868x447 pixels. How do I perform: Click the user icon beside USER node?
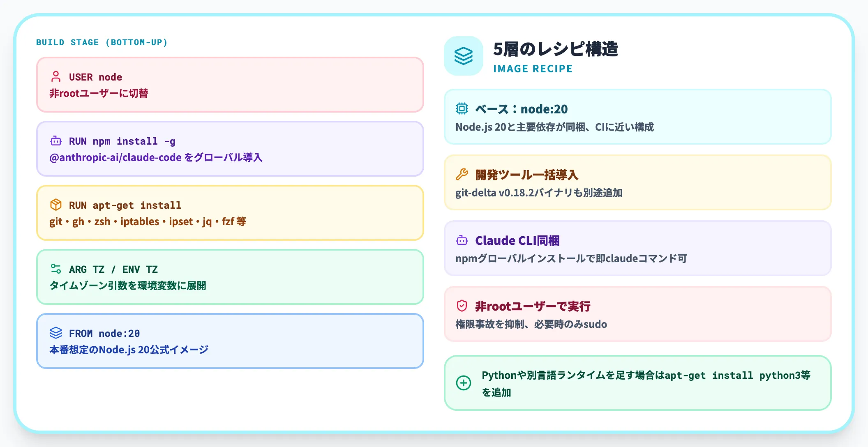click(x=56, y=77)
